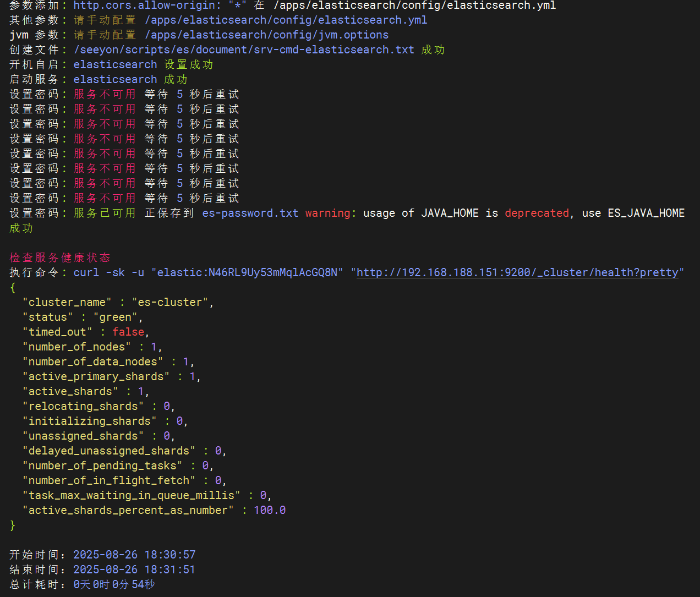Click the ES_JAVA_HOME text

click(x=646, y=213)
